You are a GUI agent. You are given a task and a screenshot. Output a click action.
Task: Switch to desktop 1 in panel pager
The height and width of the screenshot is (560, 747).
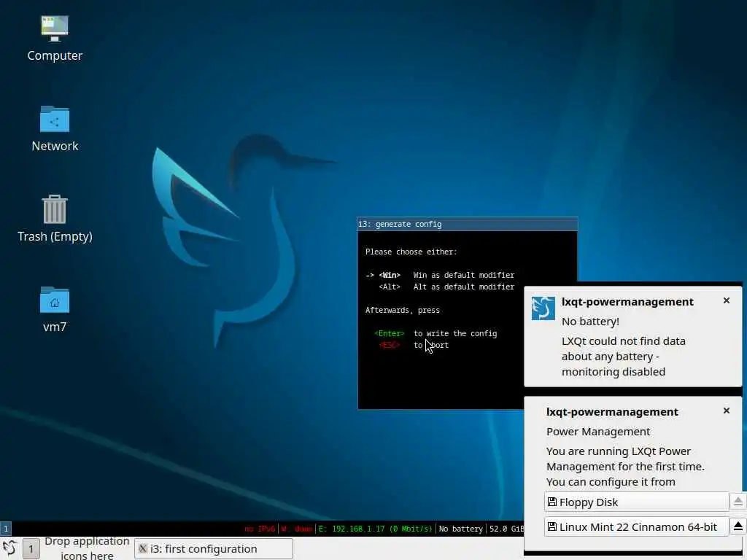tap(31, 548)
